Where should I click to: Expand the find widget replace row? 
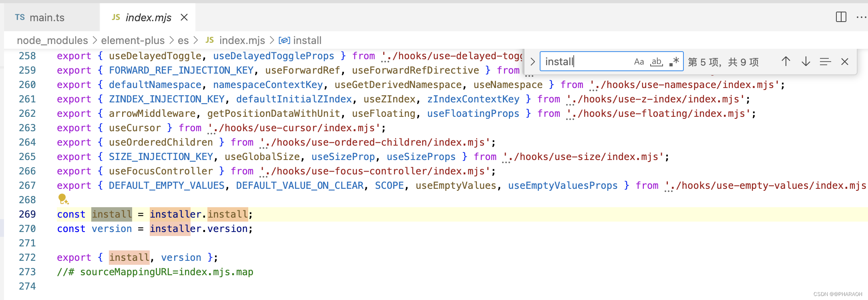point(532,62)
